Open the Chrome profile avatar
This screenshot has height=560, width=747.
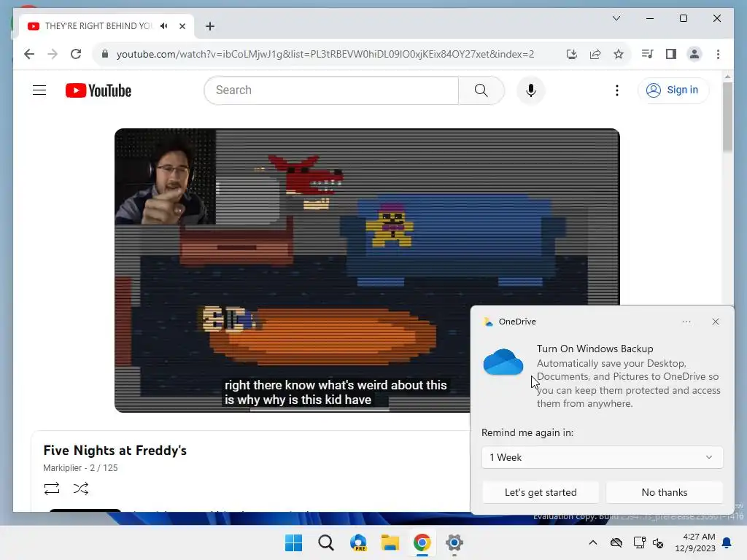[694, 54]
